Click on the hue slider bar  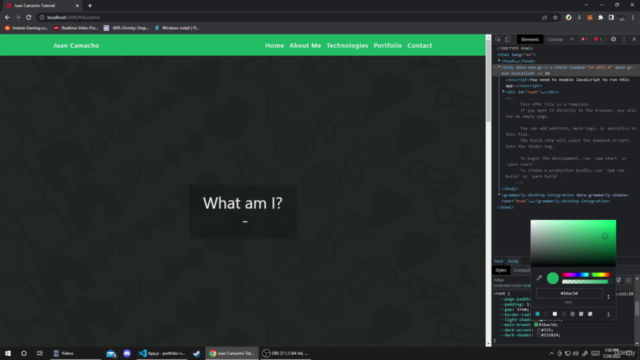pyautogui.click(x=586, y=275)
